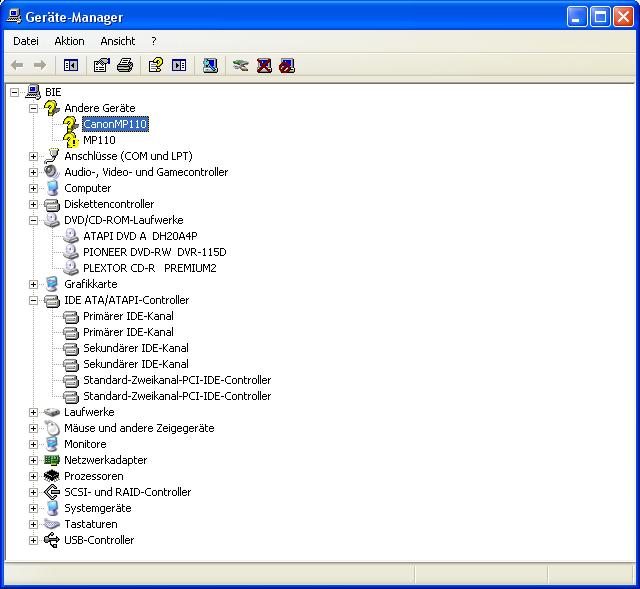Click the Print toolbar icon
640x589 pixels.
pos(125,66)
